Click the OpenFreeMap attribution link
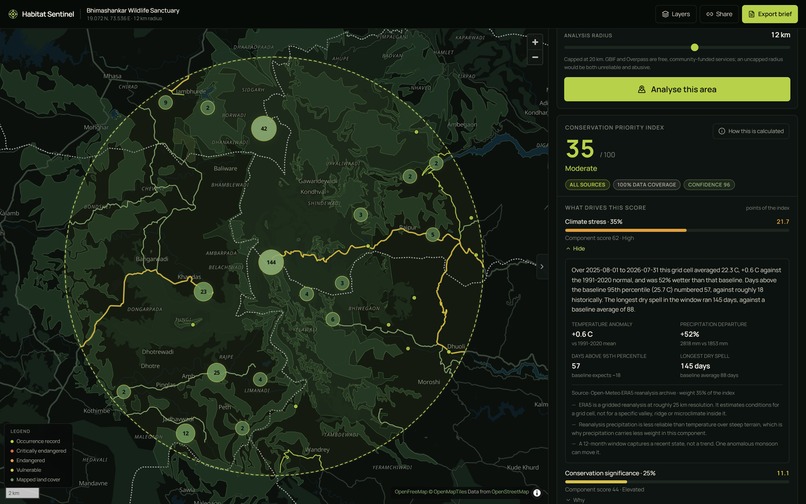This screenshot has width=806, height=504. pos(411,492)
